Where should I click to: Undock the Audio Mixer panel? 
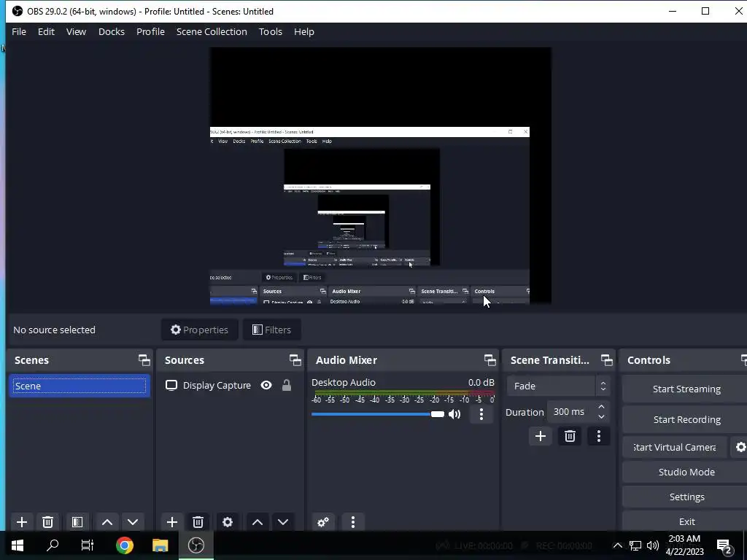tap(489, 360)
